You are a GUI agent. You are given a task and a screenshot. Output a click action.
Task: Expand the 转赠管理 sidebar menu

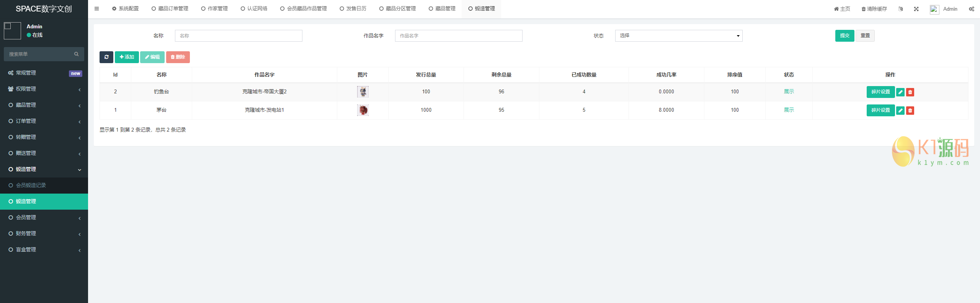coord(44,137)
